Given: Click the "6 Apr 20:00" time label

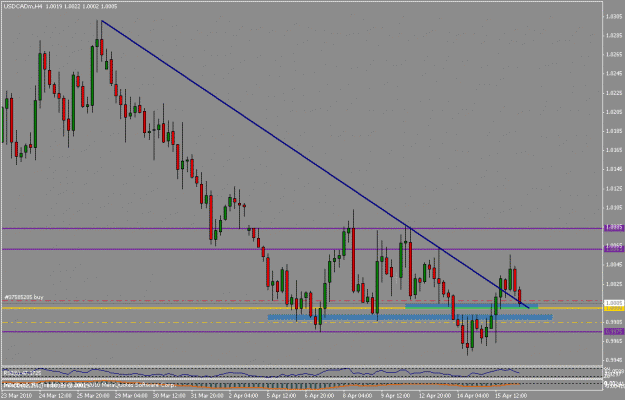Looking at the screenshot, I should pyautogui.click(x=320, y=396).
